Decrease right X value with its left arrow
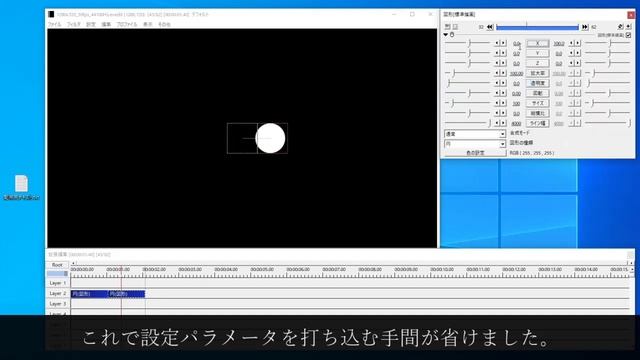This screenshot has height=360, width=640. [571, 43]
